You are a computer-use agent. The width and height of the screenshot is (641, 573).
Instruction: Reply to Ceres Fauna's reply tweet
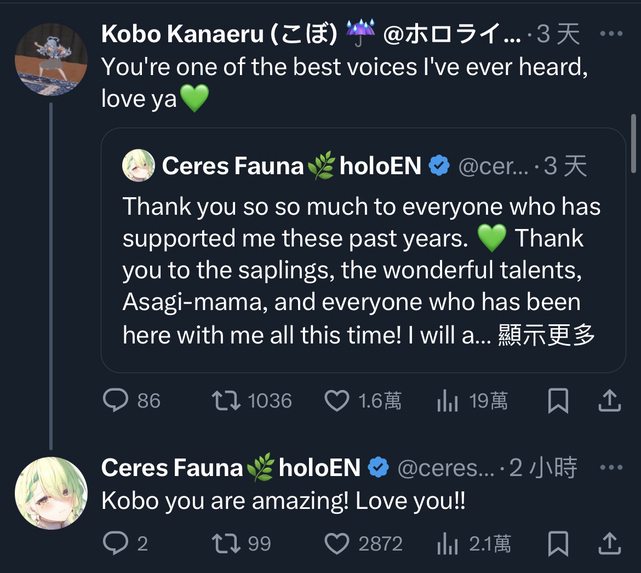[117, 543]
